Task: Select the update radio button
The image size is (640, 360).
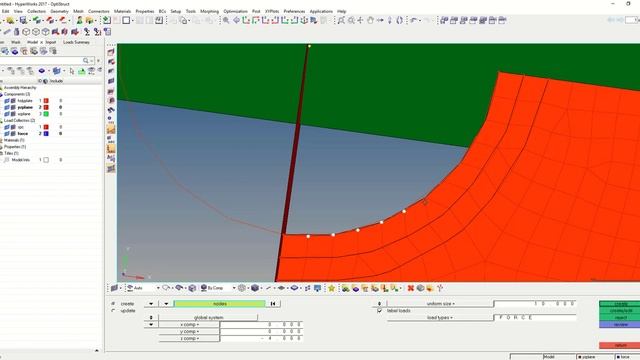Action: pyautogui.click(x=113, y=311)
